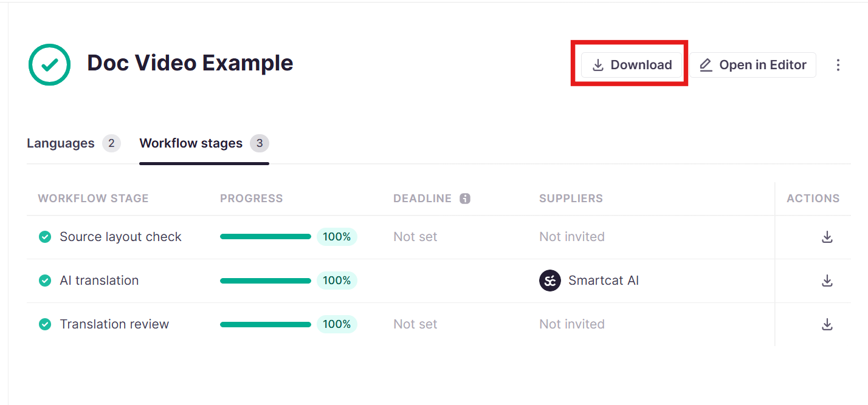
Task: Switch to the Languages tab
Action: pos(61,143)
